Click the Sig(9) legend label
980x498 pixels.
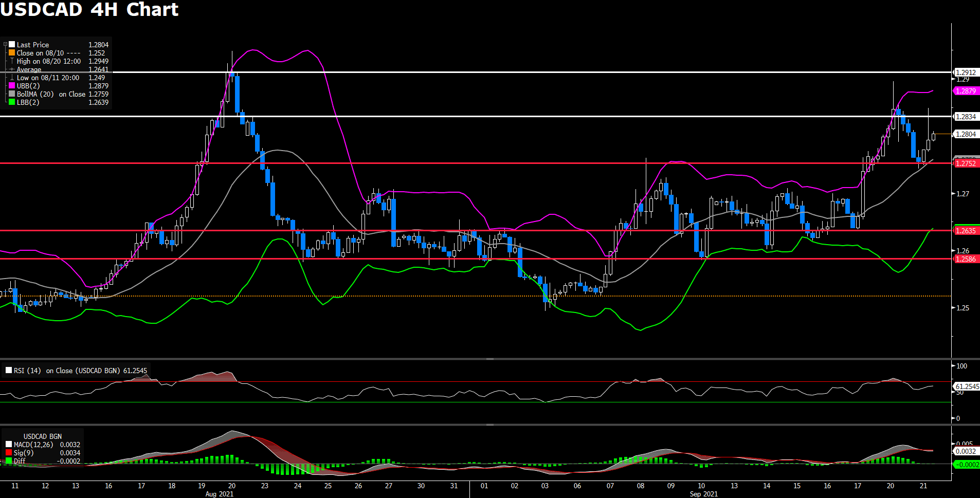click(x=24, y=453)
